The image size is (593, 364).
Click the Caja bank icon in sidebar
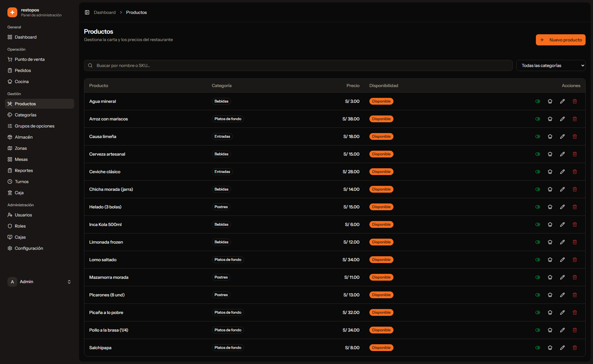[x=10, y=193]
